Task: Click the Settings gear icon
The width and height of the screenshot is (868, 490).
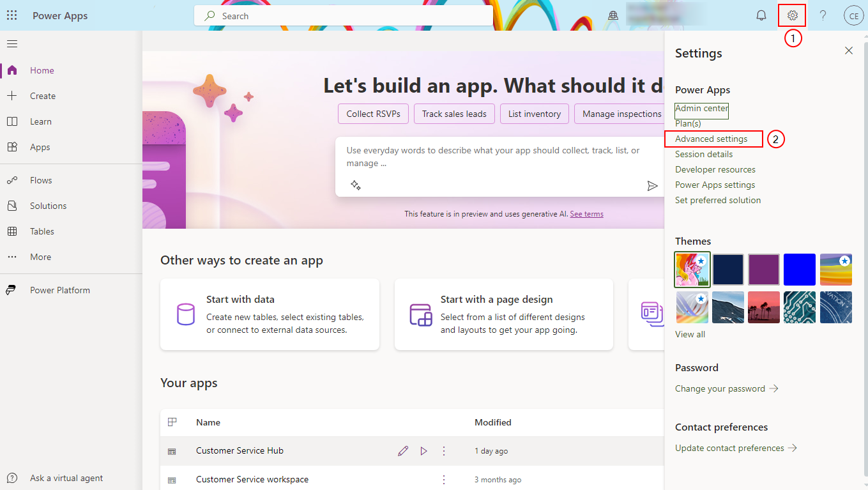Action: [x=793, y=15]
